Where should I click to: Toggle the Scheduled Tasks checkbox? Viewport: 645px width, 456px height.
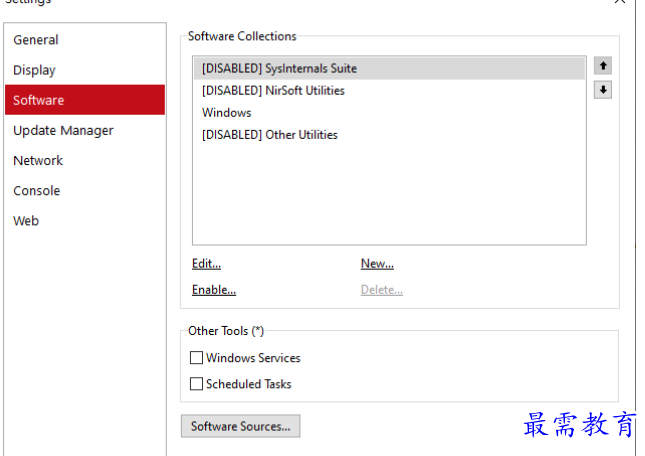[x=197, y=384]
